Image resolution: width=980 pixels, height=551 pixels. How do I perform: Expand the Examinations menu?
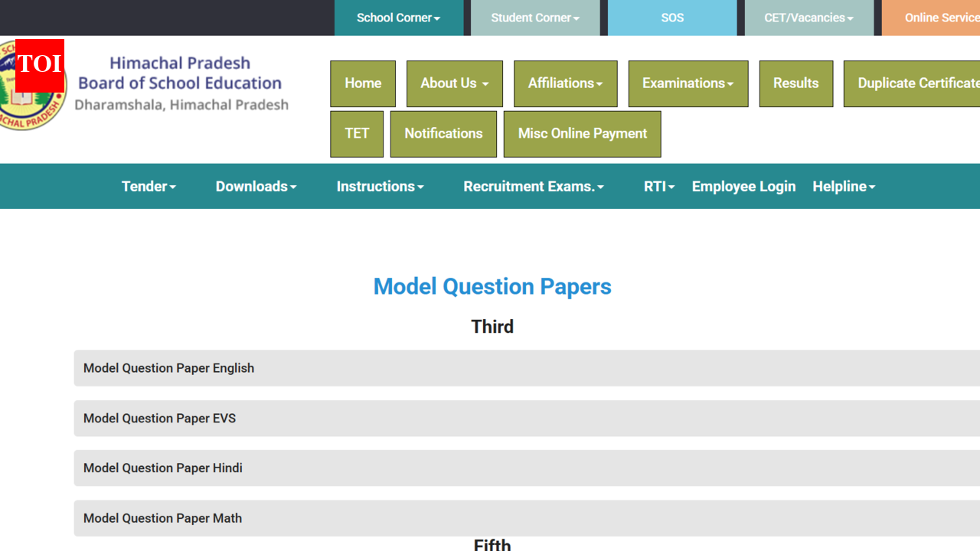point(688,83)
